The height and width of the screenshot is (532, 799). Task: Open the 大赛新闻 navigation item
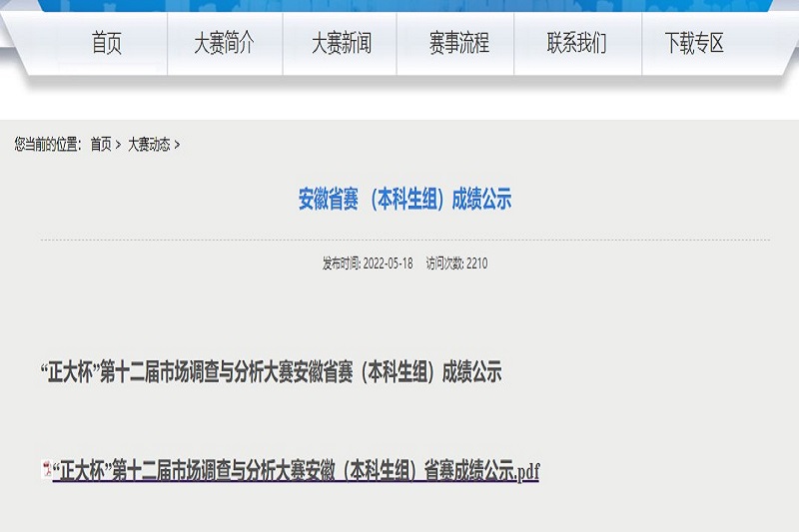click(x=341, y=43)
